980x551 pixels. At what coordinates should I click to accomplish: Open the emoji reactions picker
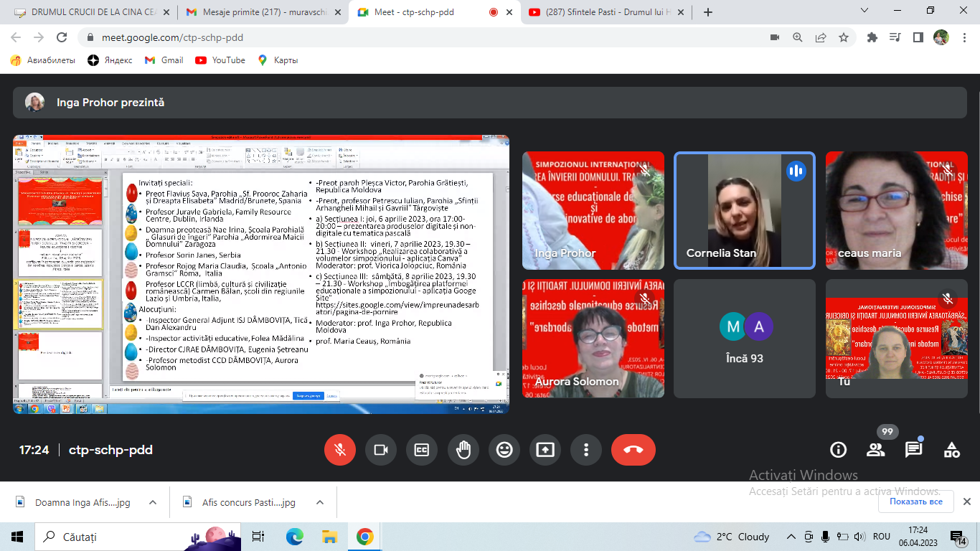(504, 450)
